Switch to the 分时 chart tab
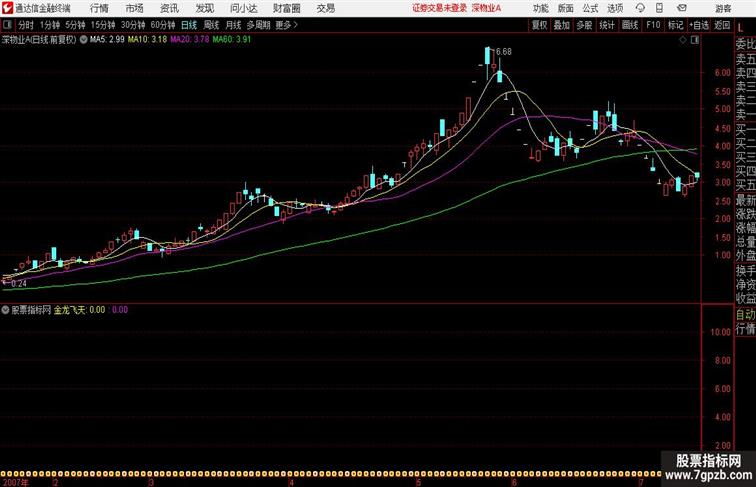 coord(26,25)
